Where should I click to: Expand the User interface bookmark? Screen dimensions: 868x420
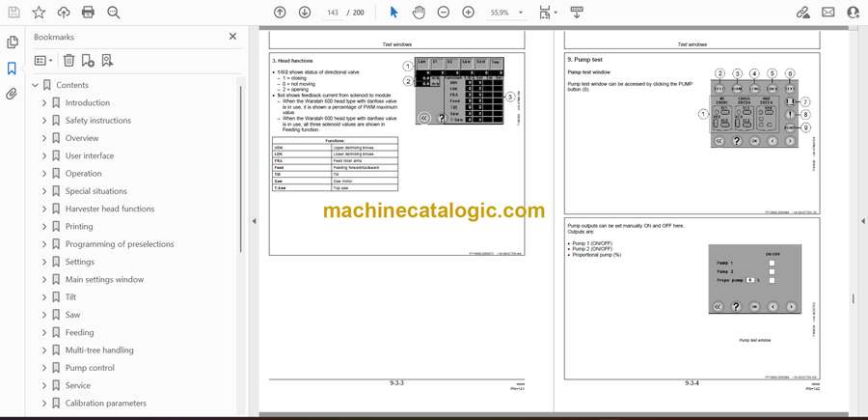[x=44, y=155]
